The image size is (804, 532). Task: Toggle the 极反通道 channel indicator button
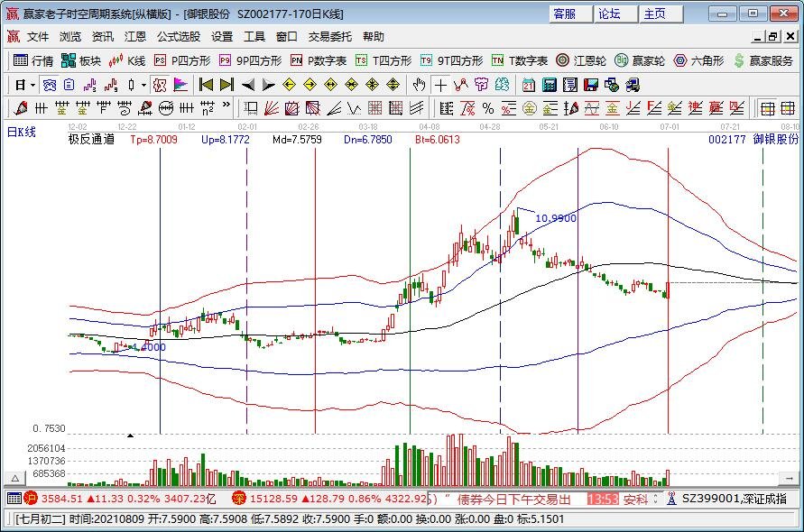point(91,140)
